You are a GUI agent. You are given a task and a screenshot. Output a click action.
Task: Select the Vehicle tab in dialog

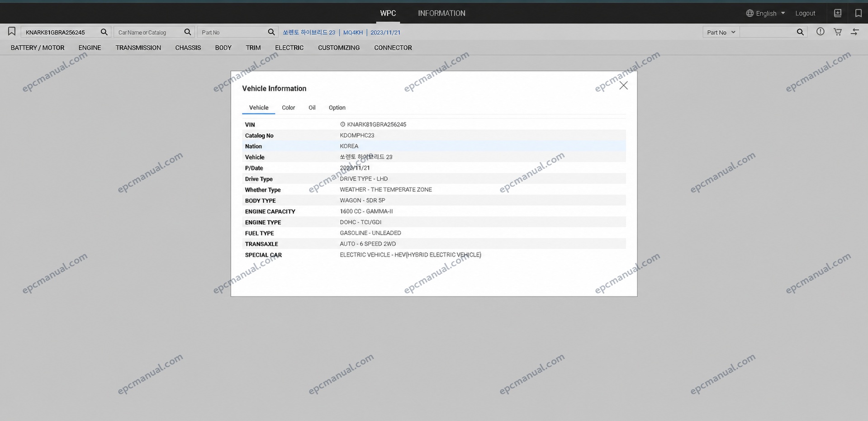[x=259, y=108]
